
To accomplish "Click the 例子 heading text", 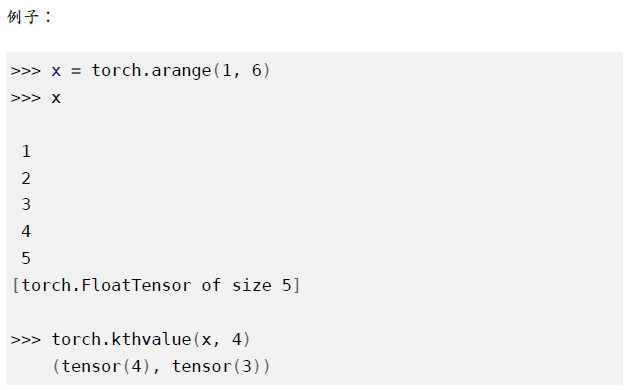I will pos(23,17).
